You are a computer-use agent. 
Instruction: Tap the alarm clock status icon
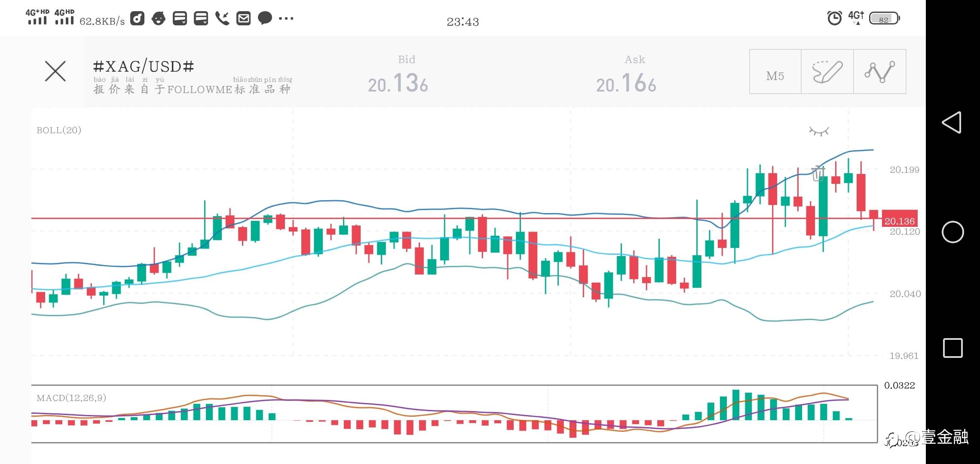point(834,18)
